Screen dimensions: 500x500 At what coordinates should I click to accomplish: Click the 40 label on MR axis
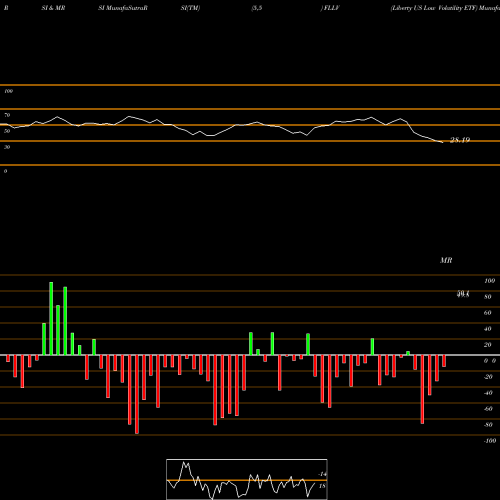(488, 329)
